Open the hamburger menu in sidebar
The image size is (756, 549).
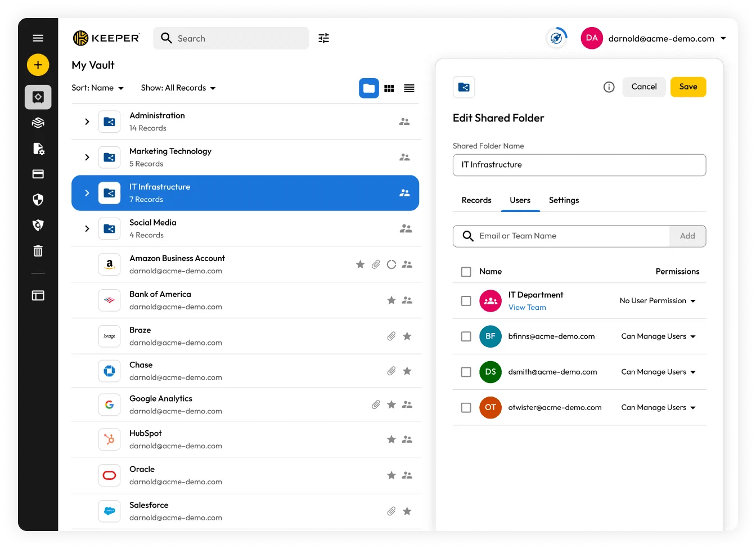pos(38,38)
